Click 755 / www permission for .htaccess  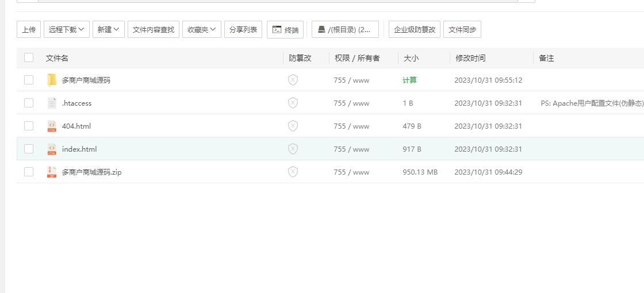point(351,103)
